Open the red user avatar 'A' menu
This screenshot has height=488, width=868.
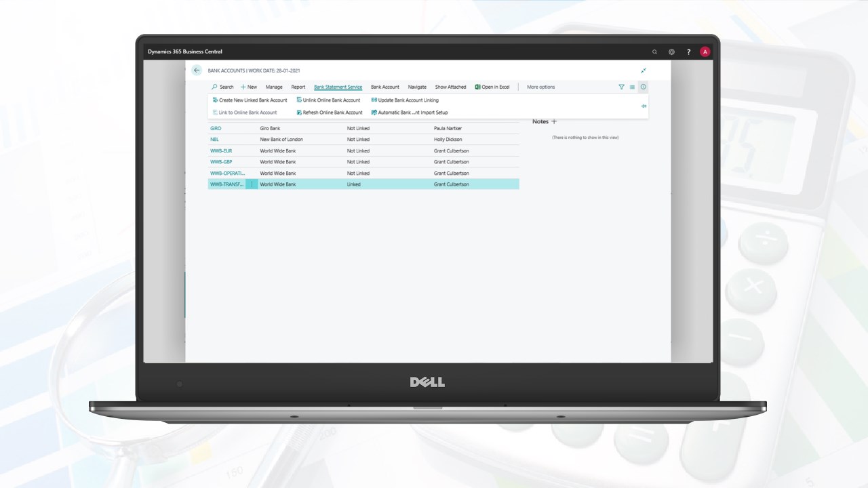click(705, 52)
